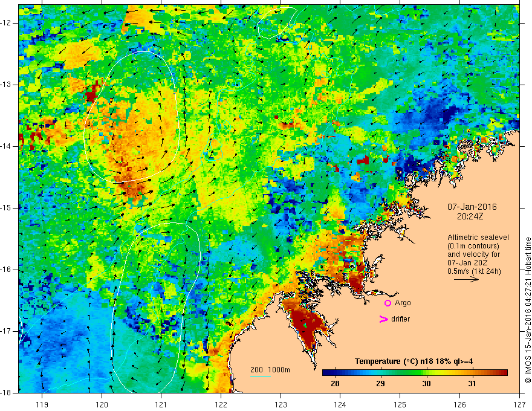Click the longitude axis label '121'
Image resolution: width=532 pixels, height=411 pixels.
coord(161,404)
